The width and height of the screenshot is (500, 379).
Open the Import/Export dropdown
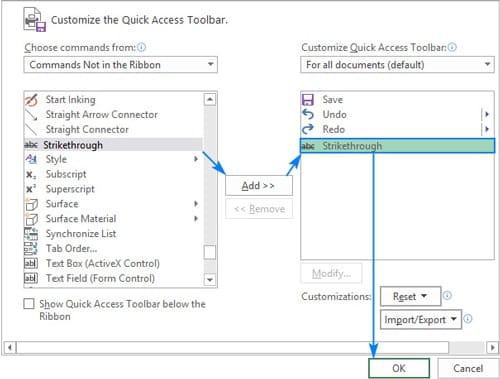[x=421, y=319]
